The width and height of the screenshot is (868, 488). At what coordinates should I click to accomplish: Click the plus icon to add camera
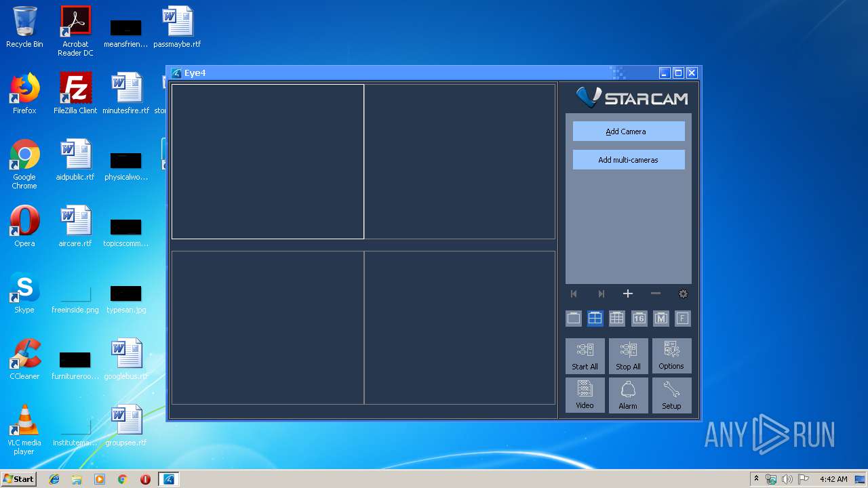pyautogui.click(x=628, y=293)
